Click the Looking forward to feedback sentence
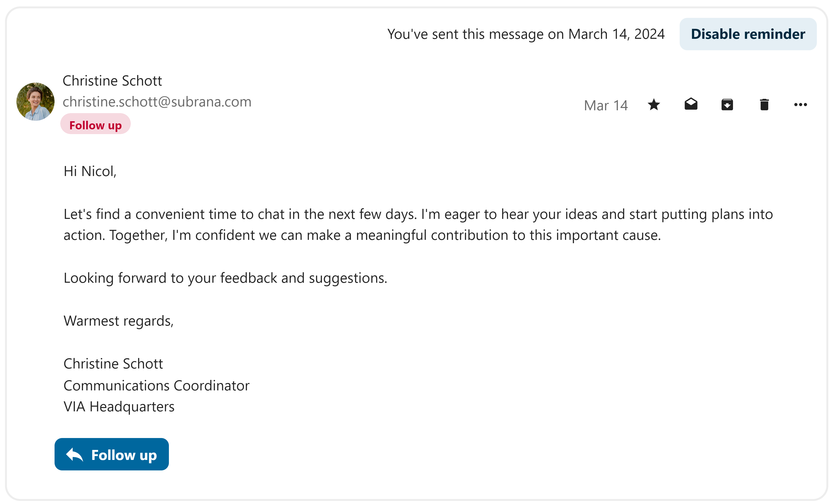 coord(225,278)
